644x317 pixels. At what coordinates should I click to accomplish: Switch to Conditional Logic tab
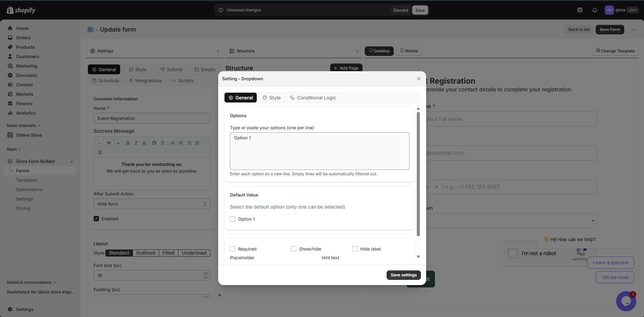coord(313,98)
